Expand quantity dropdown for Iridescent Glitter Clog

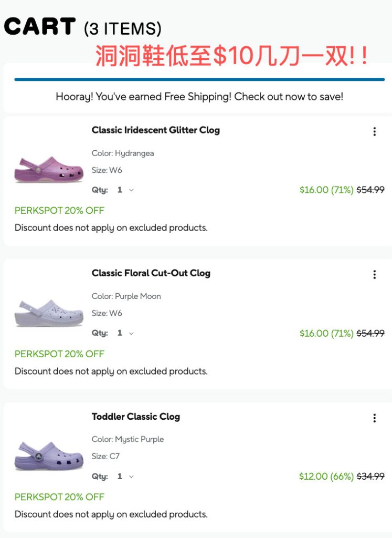[x=125, y=190]
